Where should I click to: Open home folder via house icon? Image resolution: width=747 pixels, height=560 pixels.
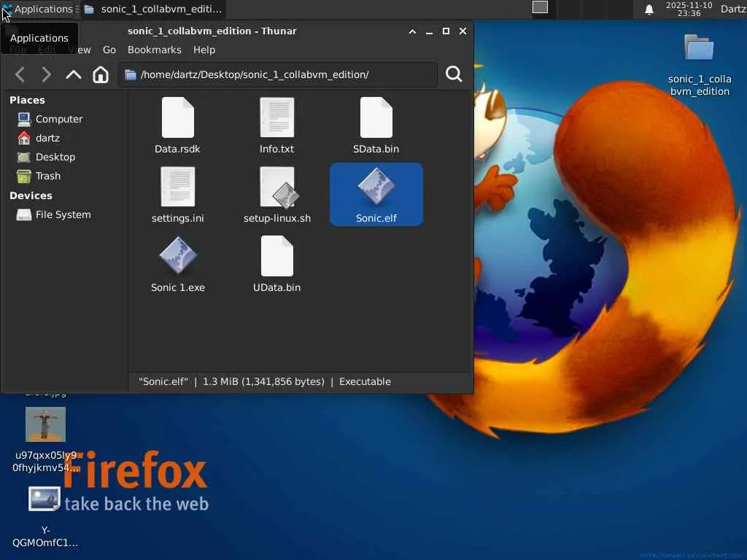[x=101, y=74]
